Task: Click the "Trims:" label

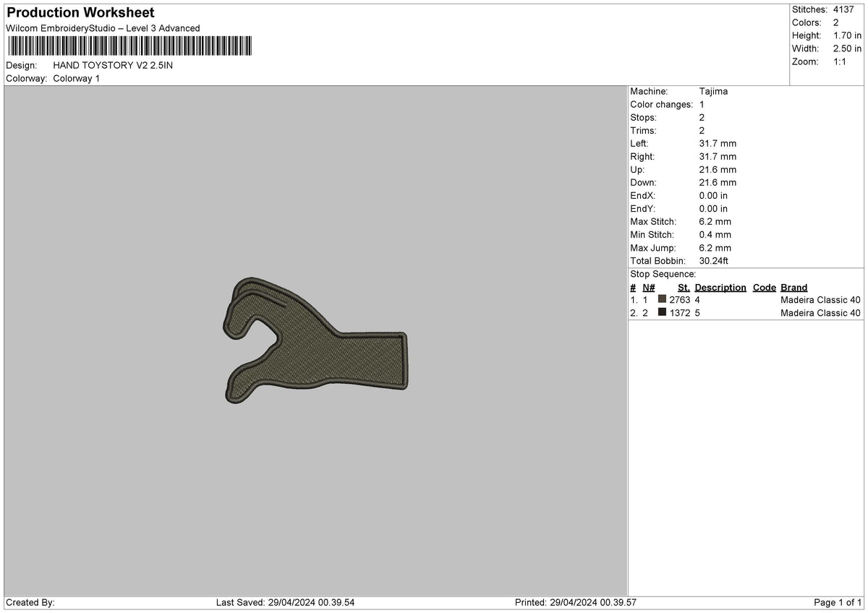Action: click(644, 130)
